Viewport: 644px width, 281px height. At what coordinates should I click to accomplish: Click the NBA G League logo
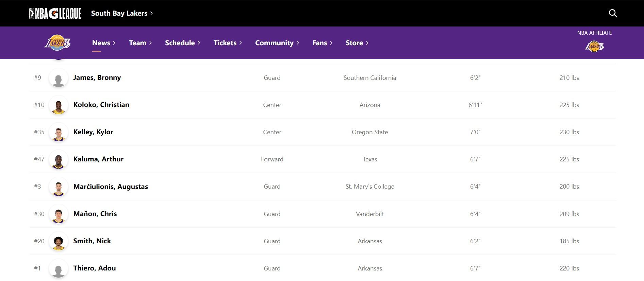[x=55, y=13]
